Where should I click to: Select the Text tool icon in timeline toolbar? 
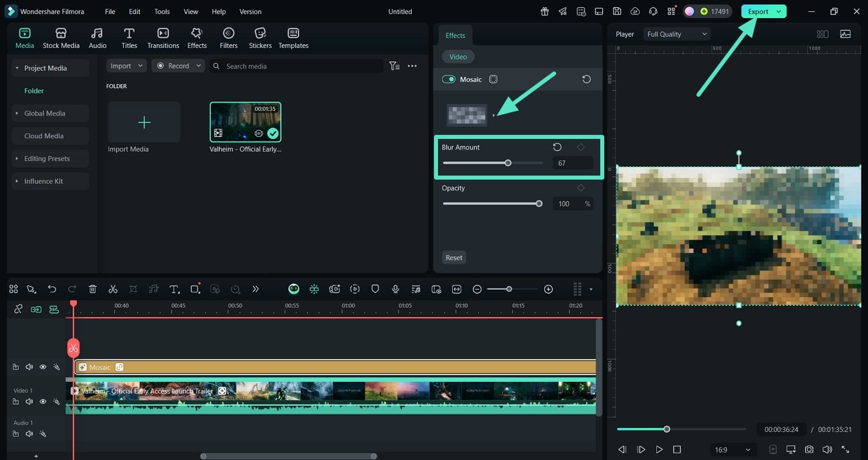[x=174, y=289]
